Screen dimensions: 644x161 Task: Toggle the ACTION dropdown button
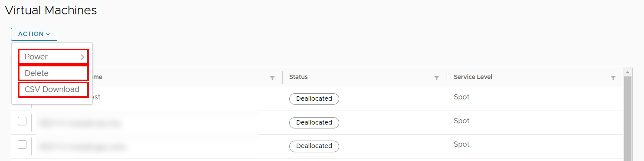34,34
